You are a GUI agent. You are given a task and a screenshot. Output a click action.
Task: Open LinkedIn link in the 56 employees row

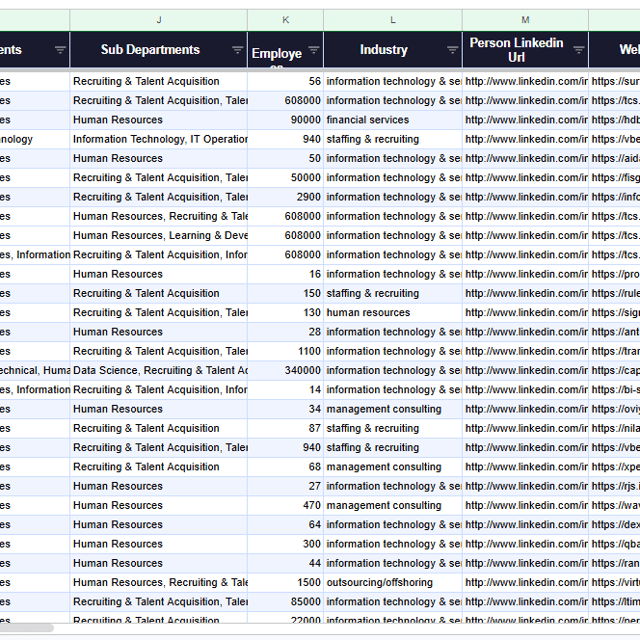click(525, 81)
